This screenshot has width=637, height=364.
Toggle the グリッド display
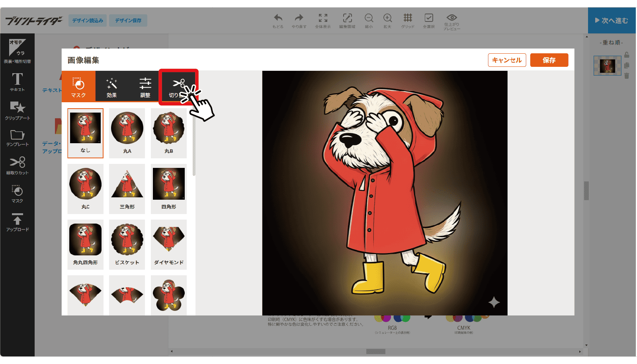click(x=408, y=20)
